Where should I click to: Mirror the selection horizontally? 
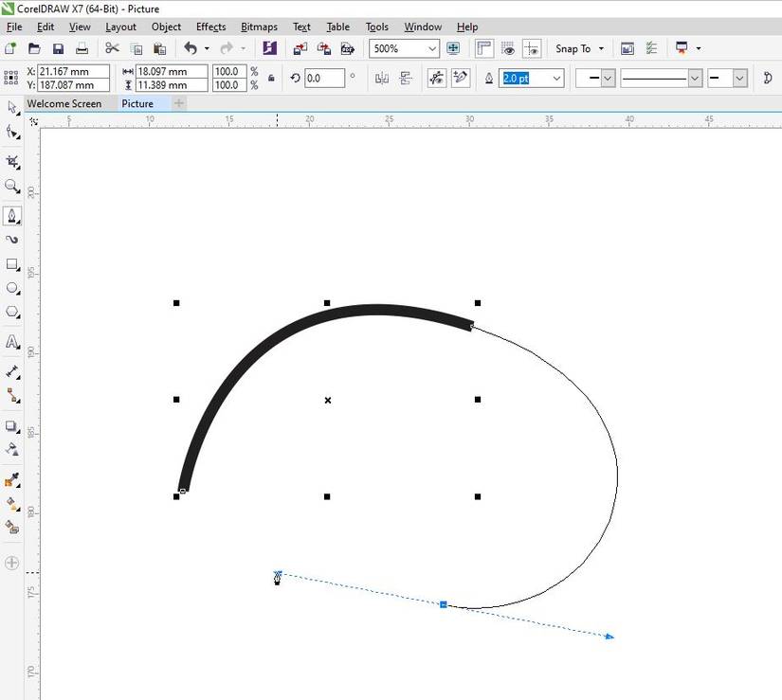click(x=383, y=78)
